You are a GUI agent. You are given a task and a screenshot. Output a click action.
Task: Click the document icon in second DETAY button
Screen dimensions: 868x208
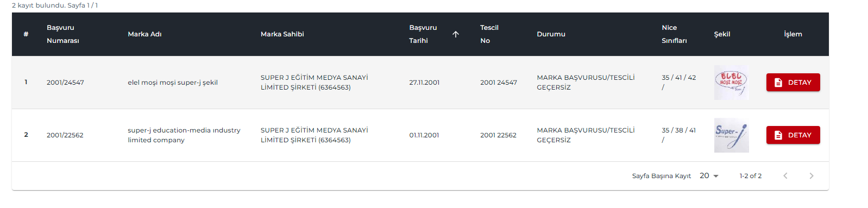tap(778, 135)
